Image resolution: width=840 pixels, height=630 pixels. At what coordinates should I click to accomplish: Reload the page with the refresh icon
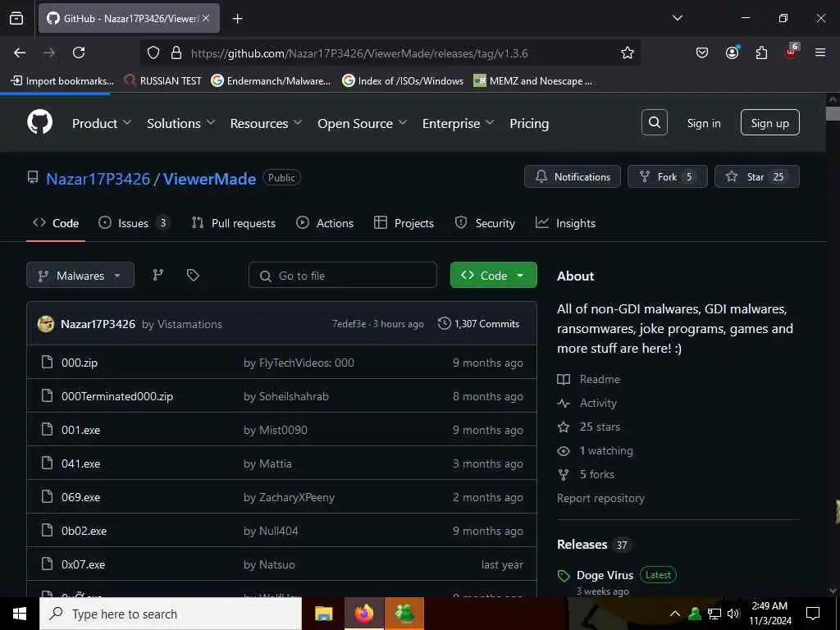(79, 52)
